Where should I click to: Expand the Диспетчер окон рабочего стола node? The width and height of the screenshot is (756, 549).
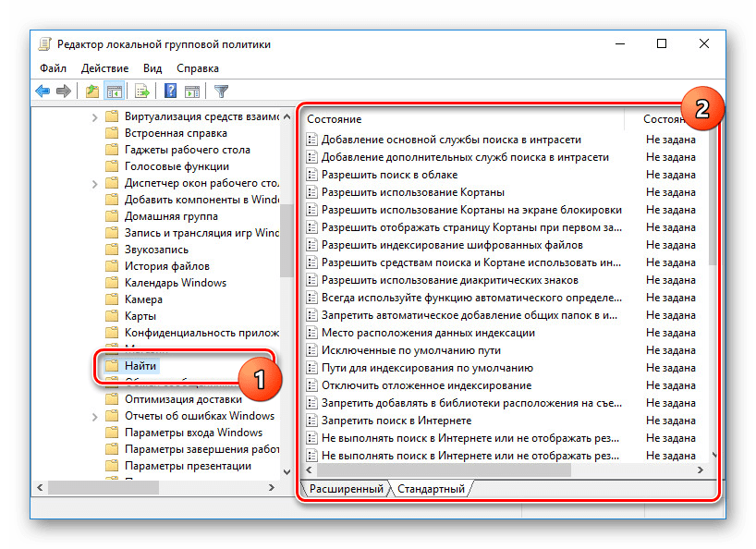click(95, 184)
